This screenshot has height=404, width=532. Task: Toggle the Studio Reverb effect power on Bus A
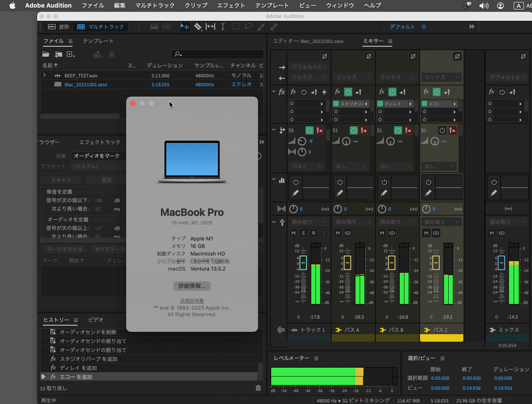(336, 104)
